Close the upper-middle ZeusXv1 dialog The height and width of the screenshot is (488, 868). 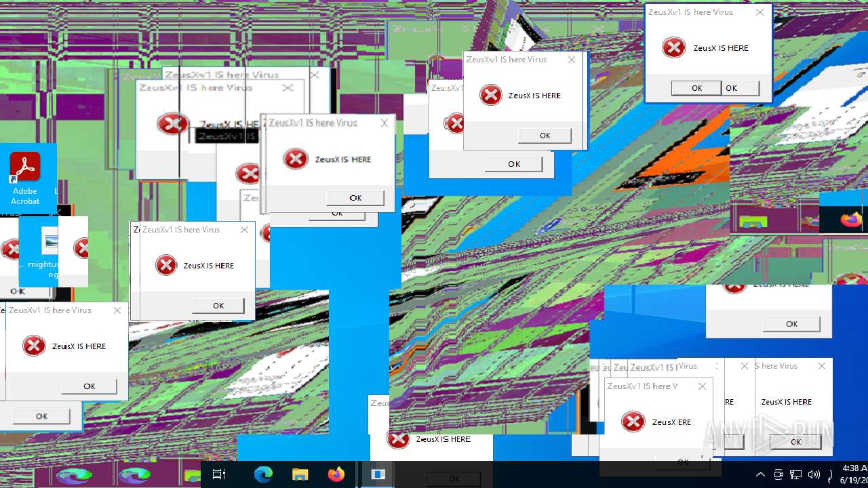tap(572, 60)
